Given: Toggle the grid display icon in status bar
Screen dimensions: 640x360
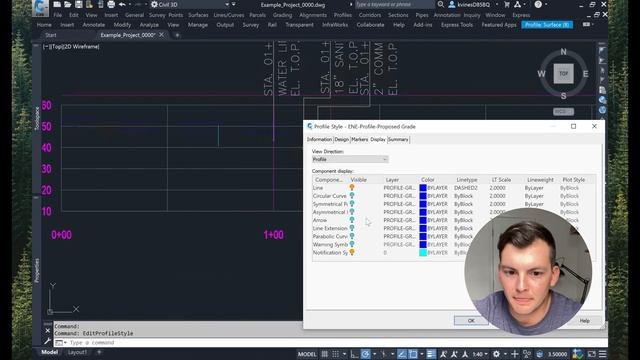Looking at the screenshot, I should click(x=324, y=354).
